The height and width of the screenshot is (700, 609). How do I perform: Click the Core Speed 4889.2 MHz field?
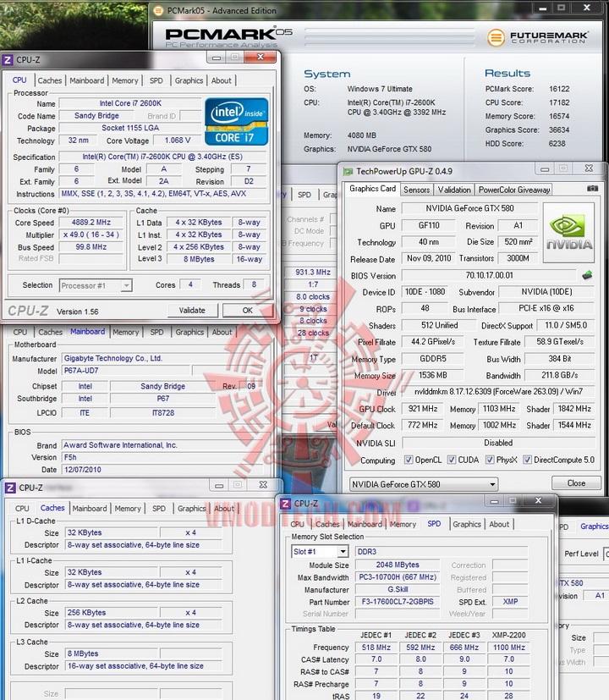91,223
